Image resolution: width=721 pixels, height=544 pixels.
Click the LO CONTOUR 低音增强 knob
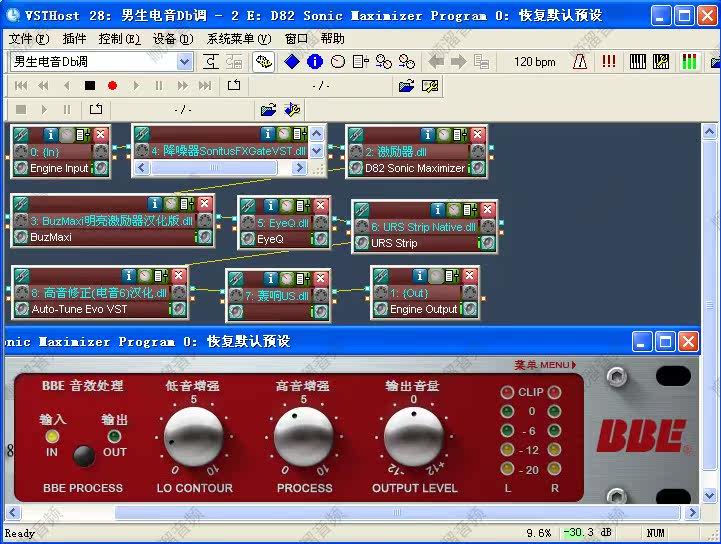pyautogui.click(x=194, y=437)
